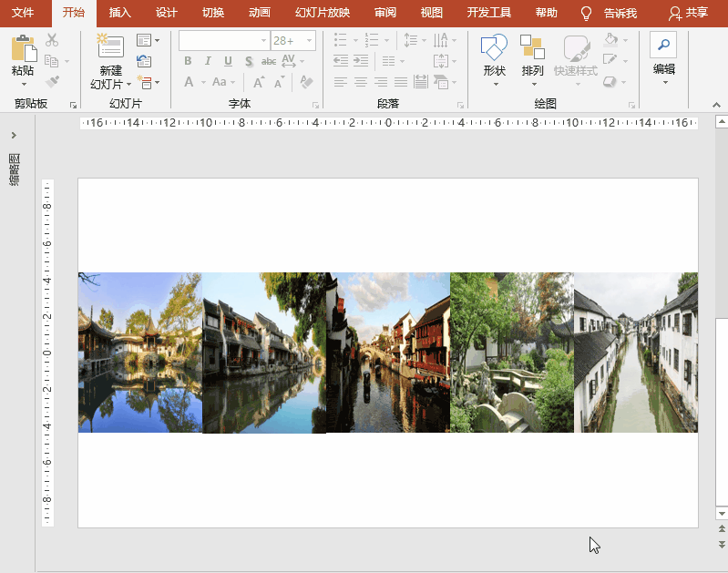Open the 审阅 tab

385,13
